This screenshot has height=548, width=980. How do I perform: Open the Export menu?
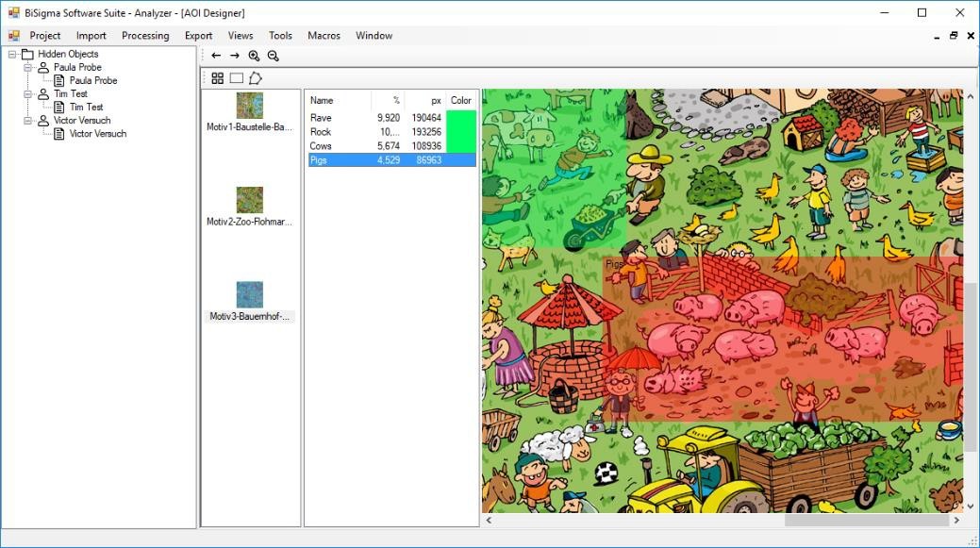(198, 36)
